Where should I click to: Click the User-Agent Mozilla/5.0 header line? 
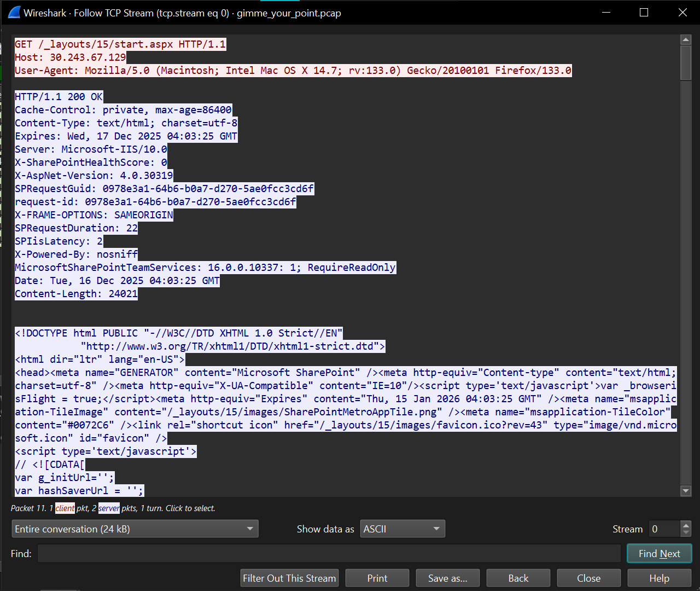293,71
